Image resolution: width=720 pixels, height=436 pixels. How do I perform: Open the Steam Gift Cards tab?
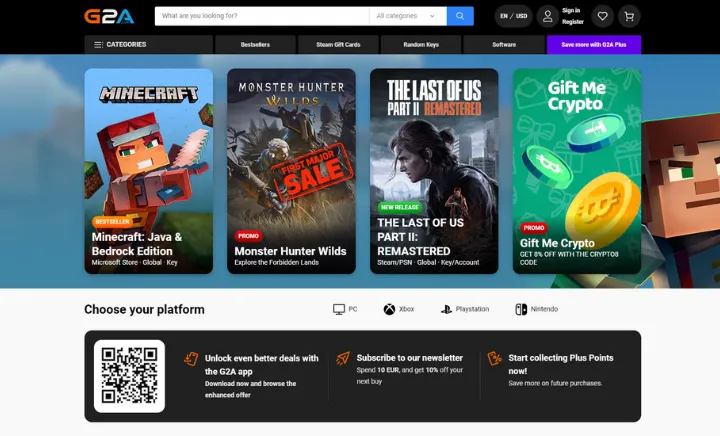(338, 45)
